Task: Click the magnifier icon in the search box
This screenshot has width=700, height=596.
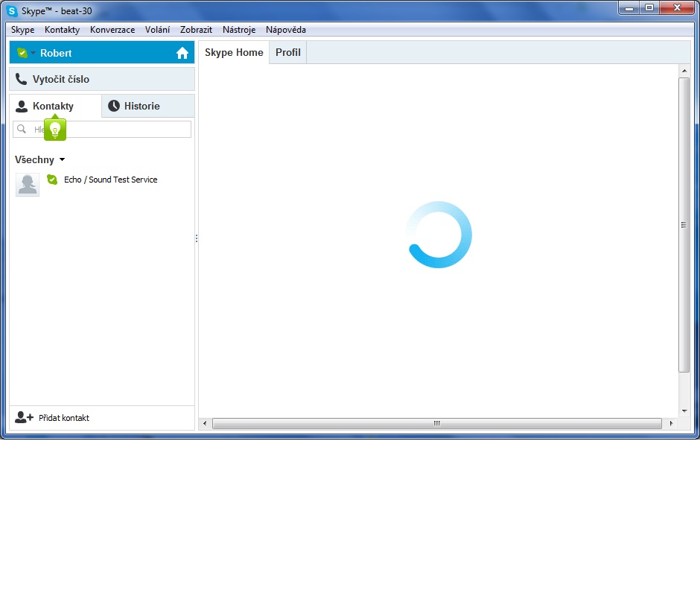Action: click(x=22, y=129)
